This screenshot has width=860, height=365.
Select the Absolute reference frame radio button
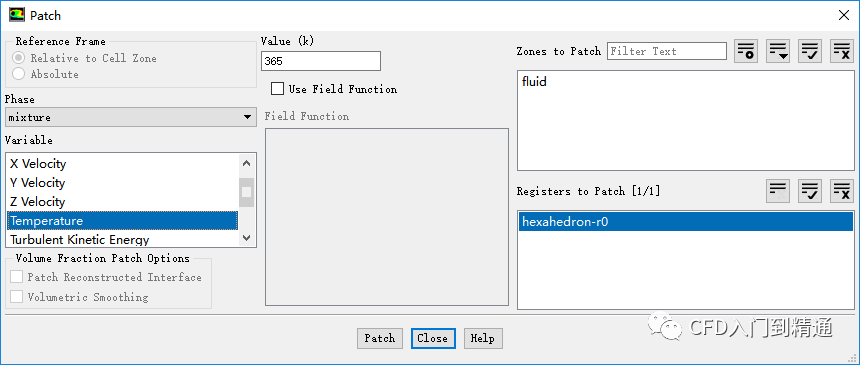(19, 74)
